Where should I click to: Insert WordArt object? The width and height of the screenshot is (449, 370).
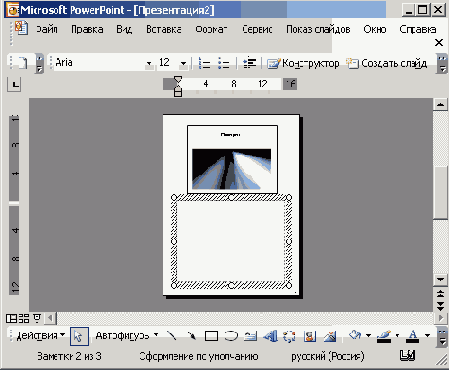point(270,336)
